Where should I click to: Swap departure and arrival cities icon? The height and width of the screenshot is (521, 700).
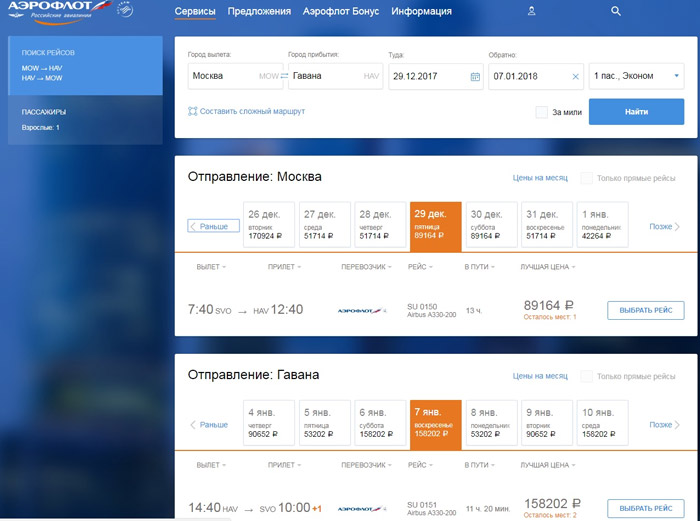[x=284, y=76]
